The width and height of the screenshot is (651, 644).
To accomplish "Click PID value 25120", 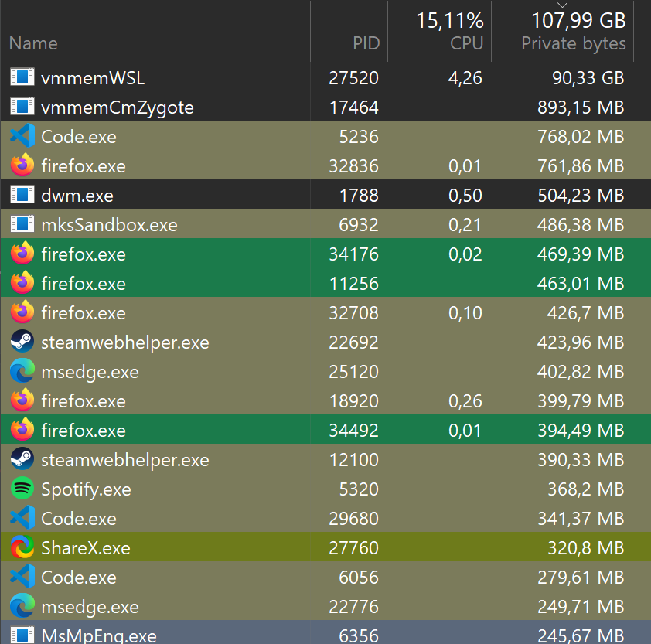I will (354, 372).
